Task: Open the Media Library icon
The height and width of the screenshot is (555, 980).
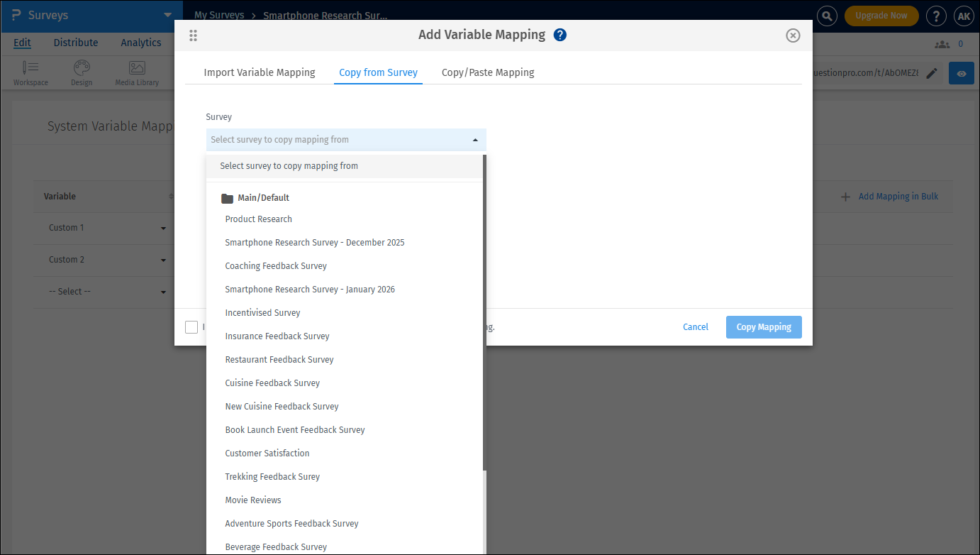Action: click(136, 72)
